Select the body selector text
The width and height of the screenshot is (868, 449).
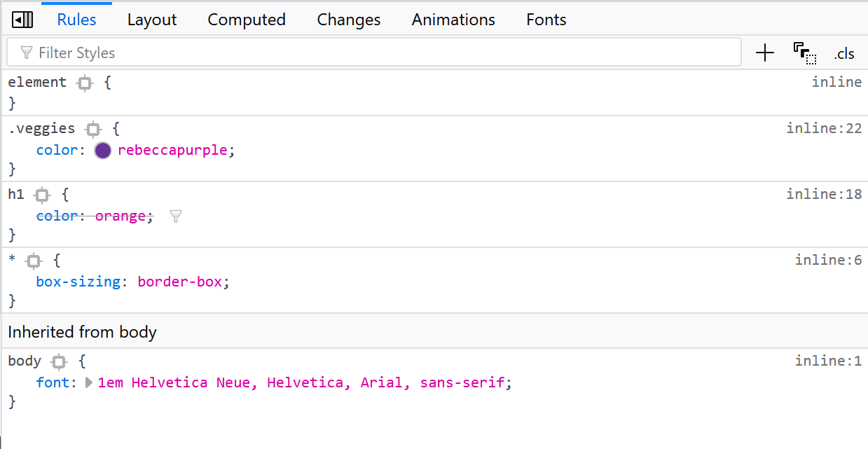pos(25,361)
